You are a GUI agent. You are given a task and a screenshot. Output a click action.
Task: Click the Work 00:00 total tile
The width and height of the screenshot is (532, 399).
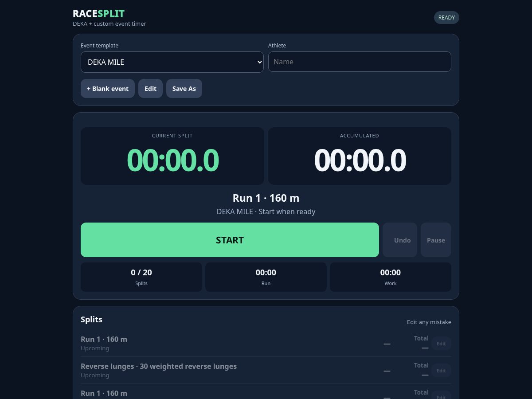click(x=391, y=277)
